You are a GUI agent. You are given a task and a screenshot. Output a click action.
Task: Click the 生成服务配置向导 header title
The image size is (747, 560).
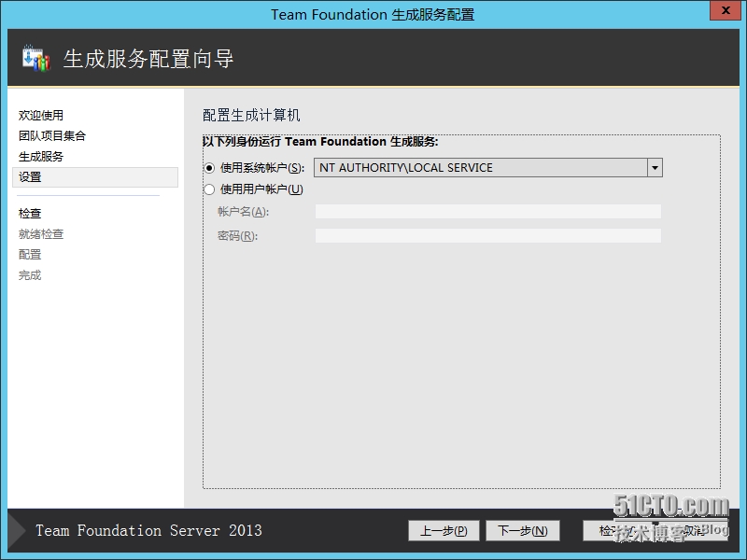148,59
